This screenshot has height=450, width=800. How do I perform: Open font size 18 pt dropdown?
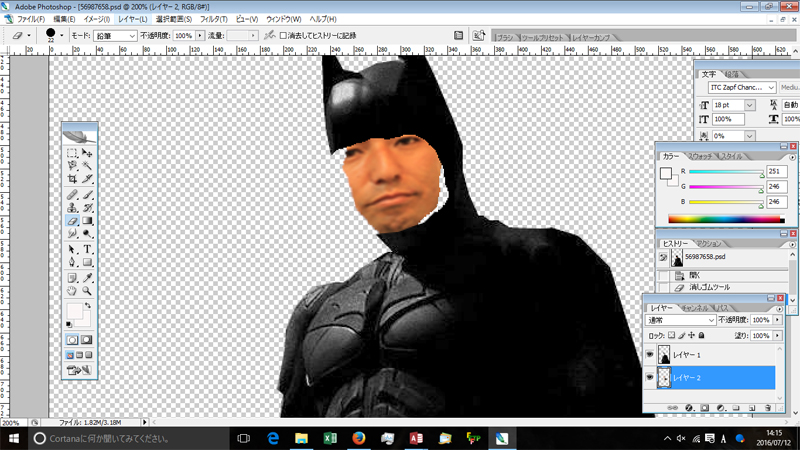point(749,105)
